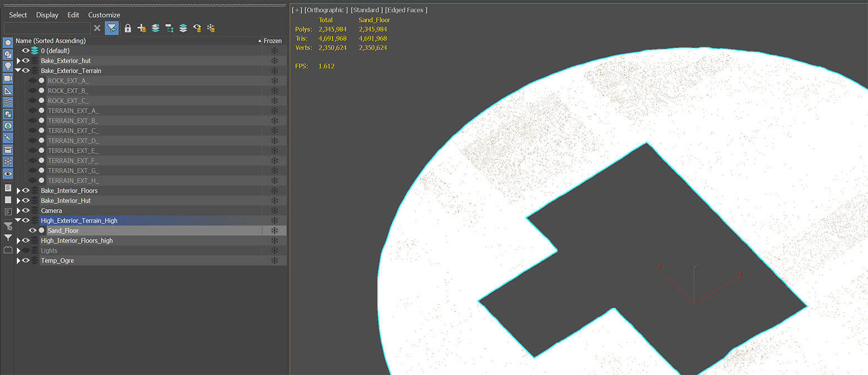Click the lock cell editing padlock icon

(128, 28)
